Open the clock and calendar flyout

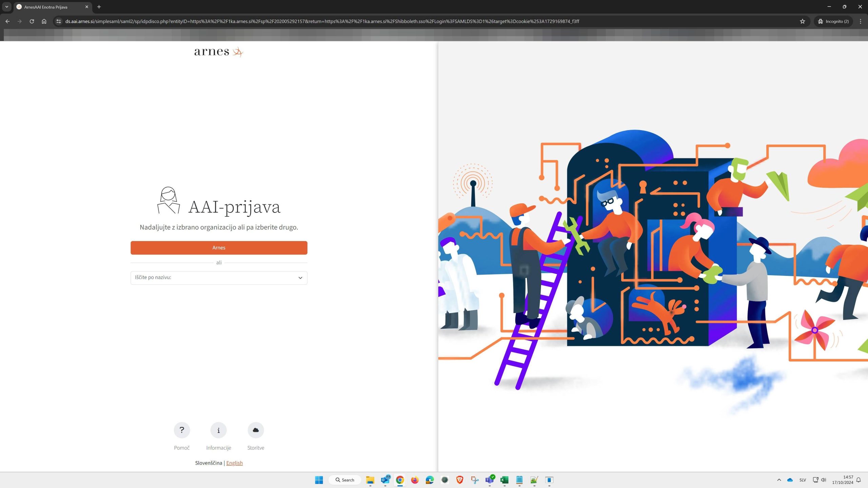click(x=843, y=480)
